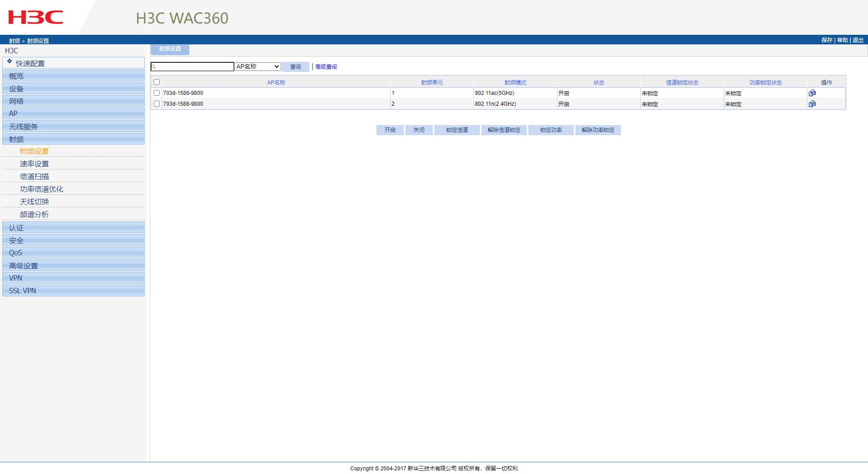The height and width of the screenshot is (474, 868).
Task: Sort by the AP名称 column header
Action: pyautogui.click(x=276, y=83)
